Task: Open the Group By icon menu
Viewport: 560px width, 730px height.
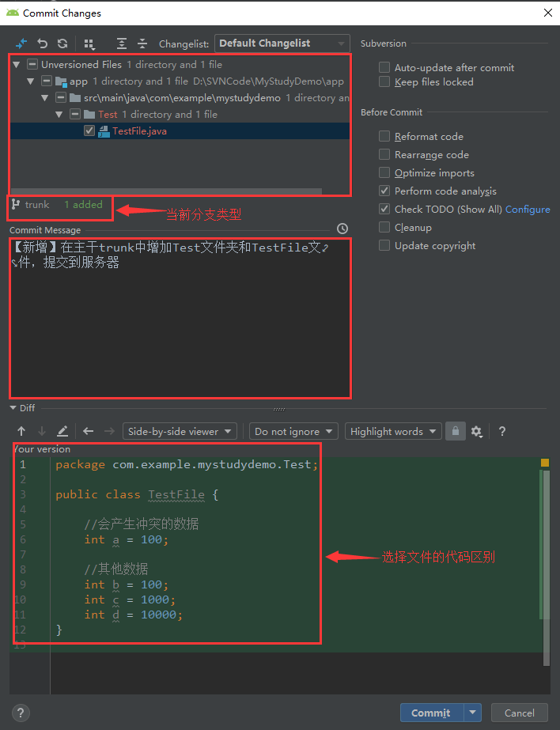Action: tap(89, 44)
